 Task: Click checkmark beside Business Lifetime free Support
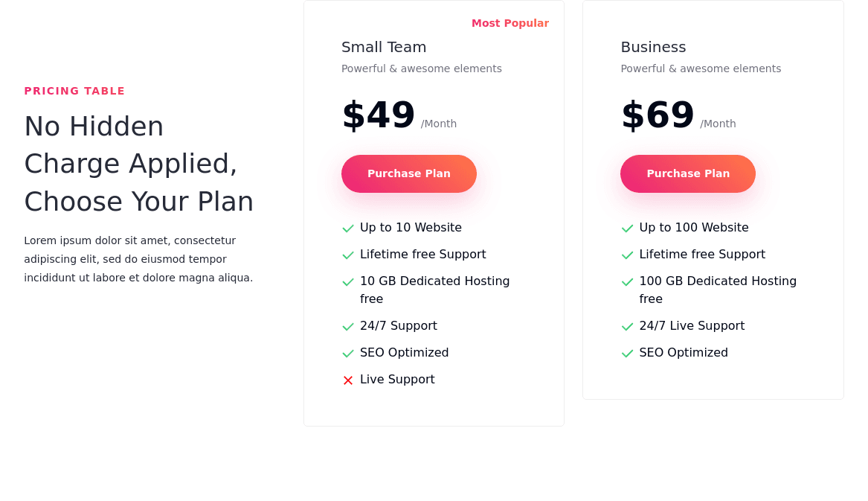pos(627,255)
